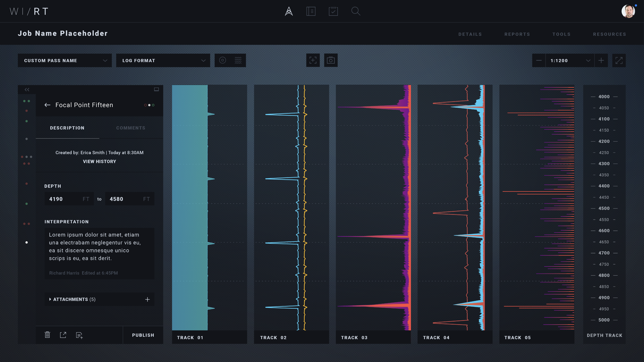644x362 pixels.
Task: Add attachment with plus icon
Action: 147,299
